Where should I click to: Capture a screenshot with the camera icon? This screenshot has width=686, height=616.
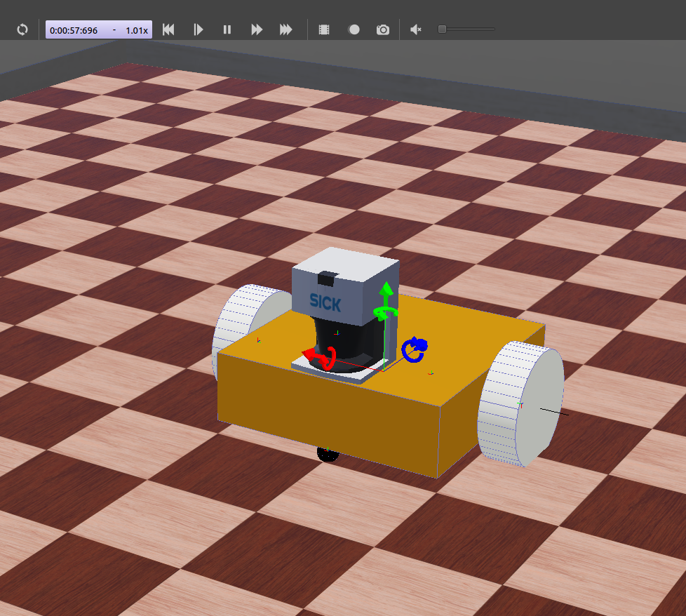[x=382, y=29]
